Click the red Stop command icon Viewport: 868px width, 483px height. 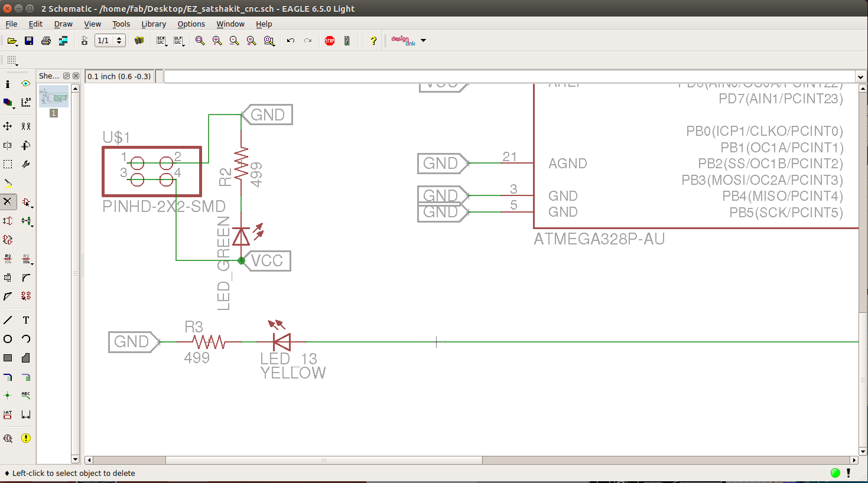pos(330,41)
